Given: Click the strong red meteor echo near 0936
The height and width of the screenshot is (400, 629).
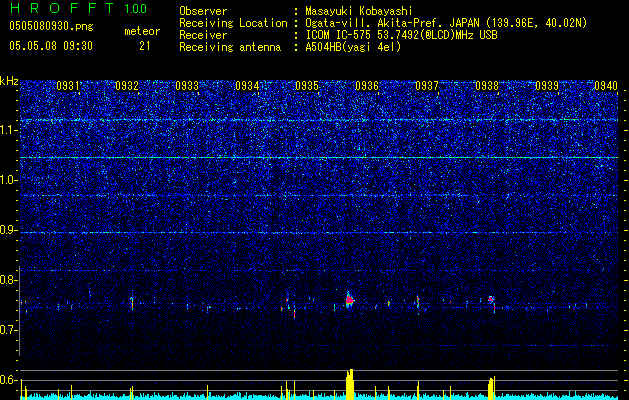Looking at the screenshot, I should (349, 299).
